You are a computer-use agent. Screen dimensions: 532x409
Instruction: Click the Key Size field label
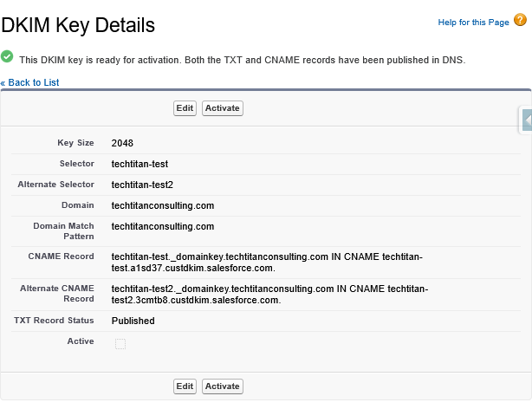(75, 143)
